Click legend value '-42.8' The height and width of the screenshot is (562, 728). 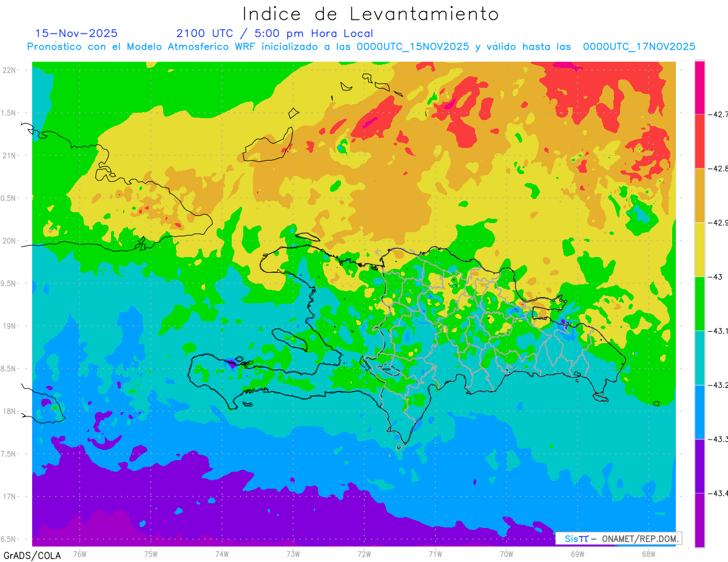tap(718, 169)
